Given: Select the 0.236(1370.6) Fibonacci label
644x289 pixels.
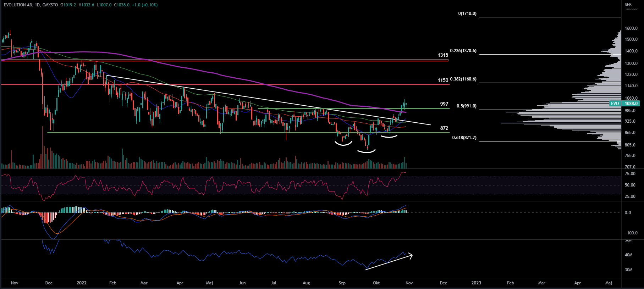Looking at the screenshot, I should 463,51.
